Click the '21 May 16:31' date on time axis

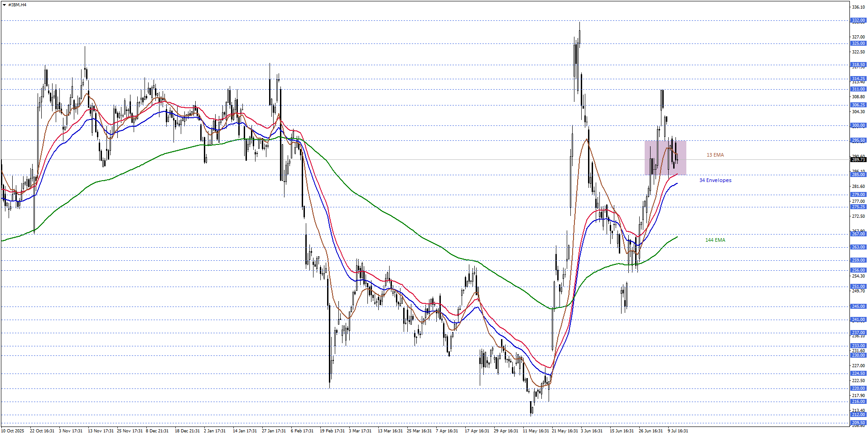[564, 431]
